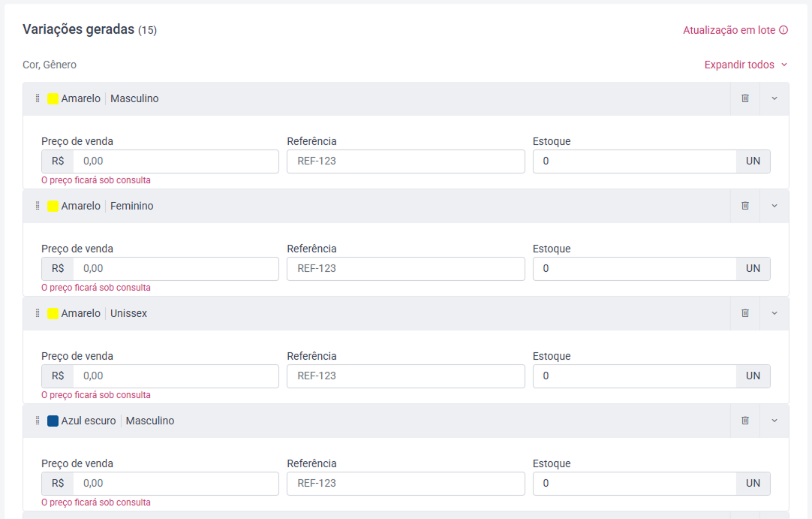Click drag handle of Azul escuro row

click(38, 421)
